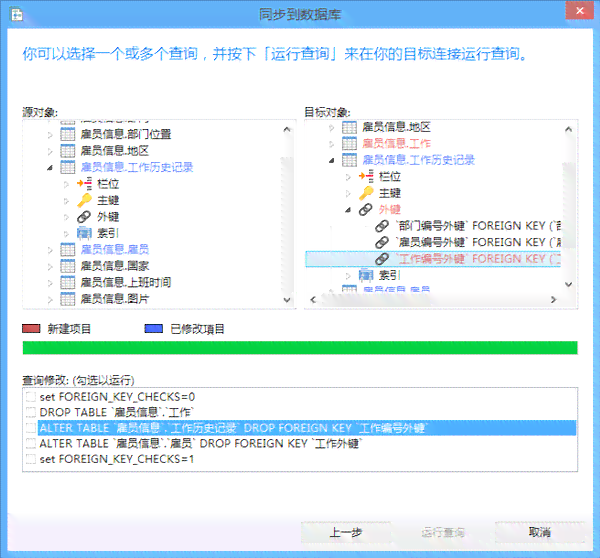Select 雇员信息.上班时间 in source tree
Viewport: 600px width, 558px height.
pos(126,282)
